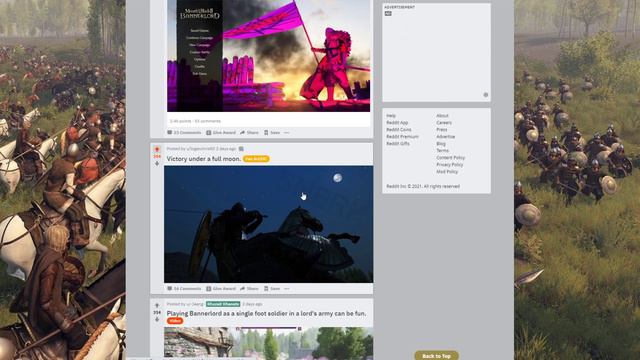Open comments of the 'Victory under a full moon' post
640x360 pixels.
tap(184, 289)
